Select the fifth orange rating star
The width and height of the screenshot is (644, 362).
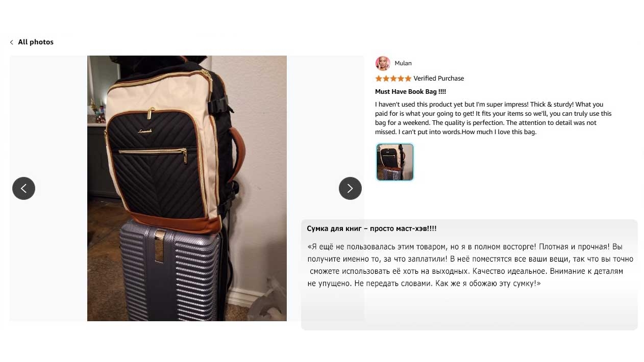pos(408,79)
